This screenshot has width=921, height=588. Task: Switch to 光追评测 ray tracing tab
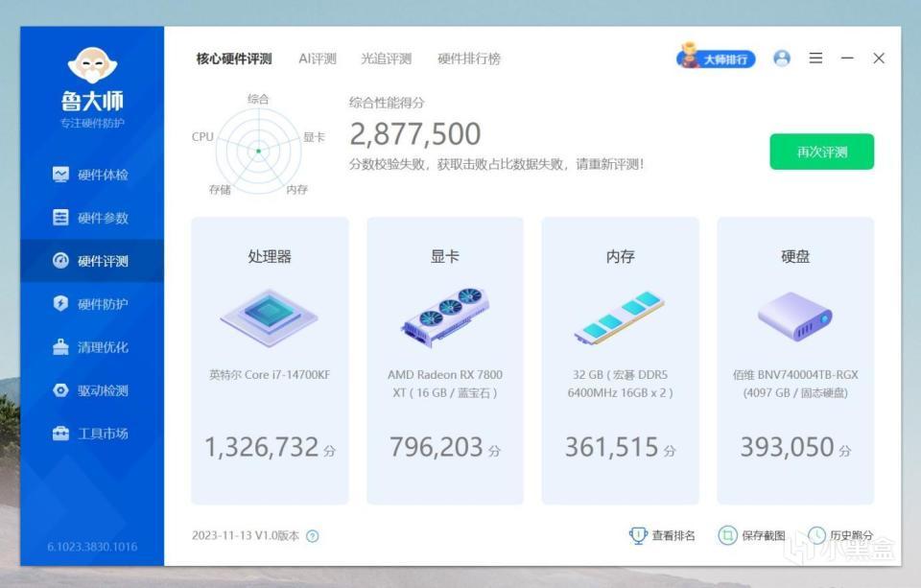pos(386,59)
